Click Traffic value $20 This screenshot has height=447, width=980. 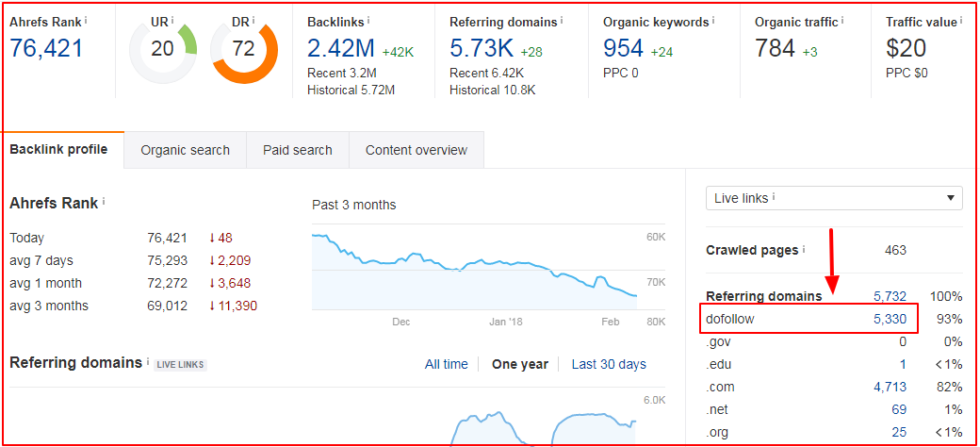tap(906, 48)
